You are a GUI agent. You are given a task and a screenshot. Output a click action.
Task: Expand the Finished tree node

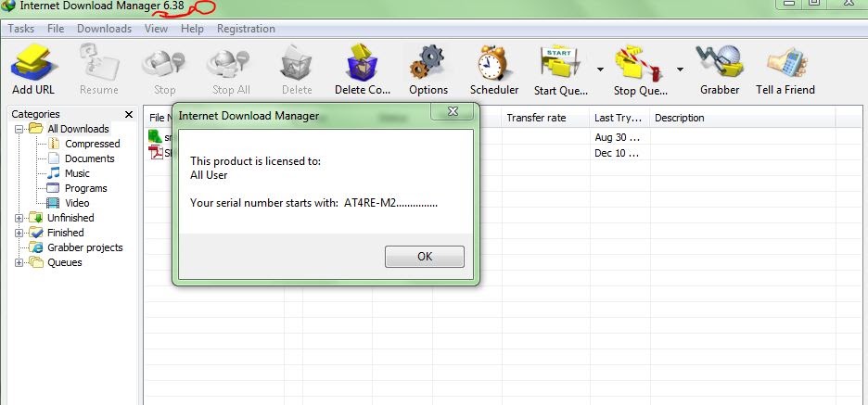(19, 233)
